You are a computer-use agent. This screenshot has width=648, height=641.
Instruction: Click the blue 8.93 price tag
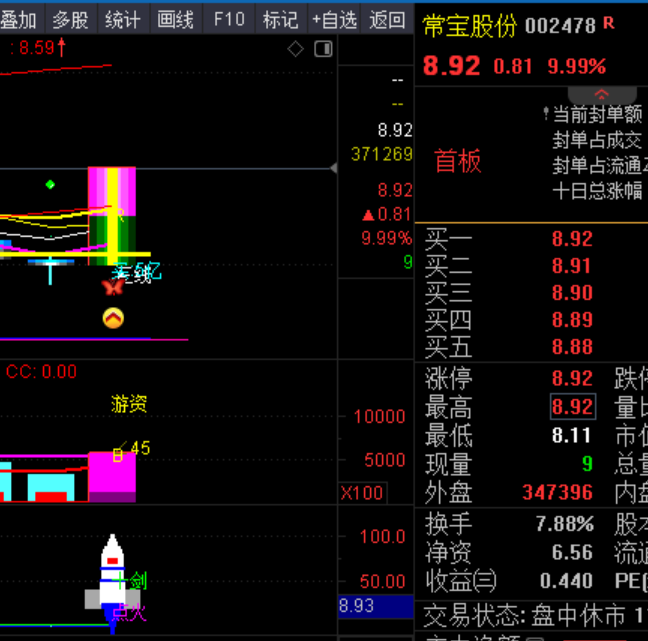tap(376, 606)
